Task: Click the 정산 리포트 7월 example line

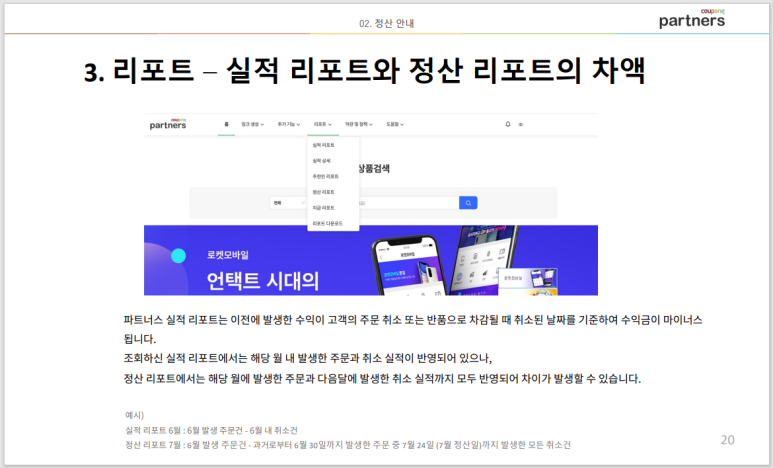Action: coord(348,445)
